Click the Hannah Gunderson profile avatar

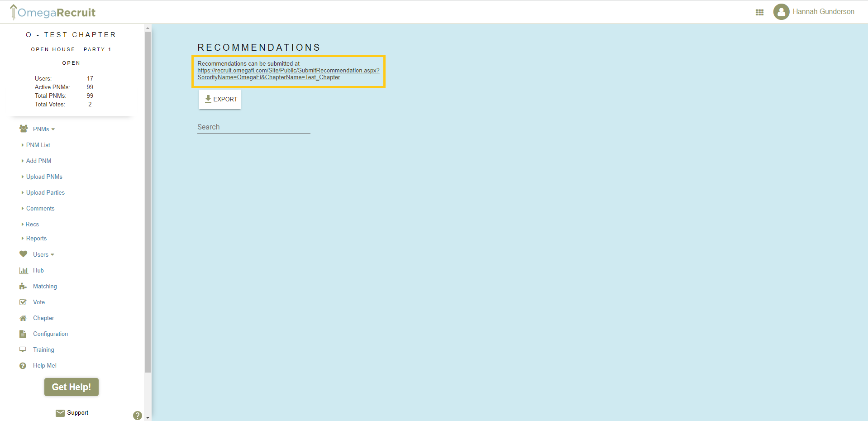(782, 12)
